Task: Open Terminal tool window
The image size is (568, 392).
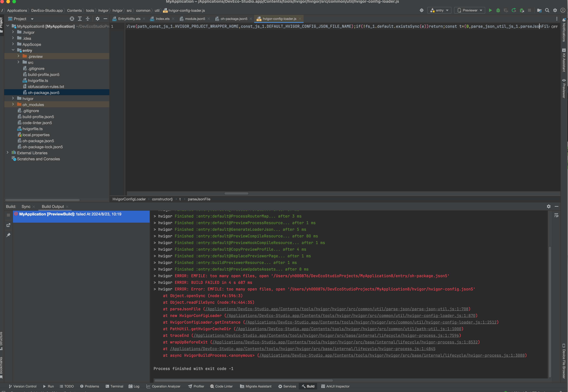Action: coord(114,386)
